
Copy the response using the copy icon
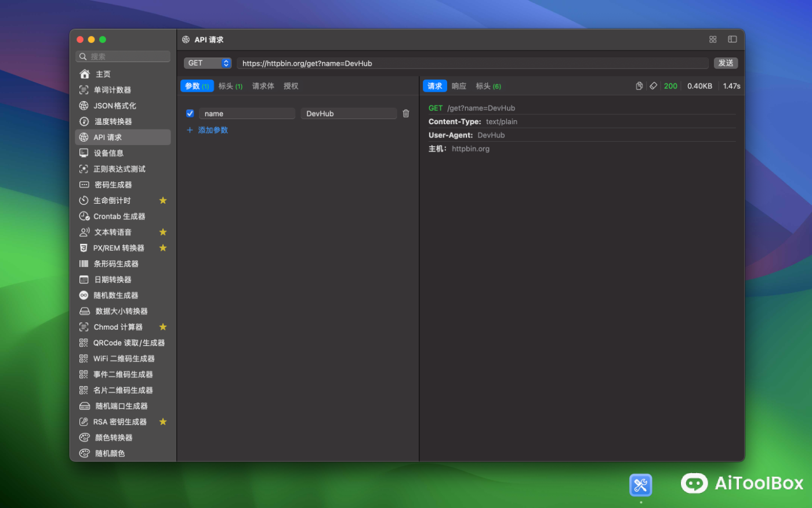coord(639,85)
